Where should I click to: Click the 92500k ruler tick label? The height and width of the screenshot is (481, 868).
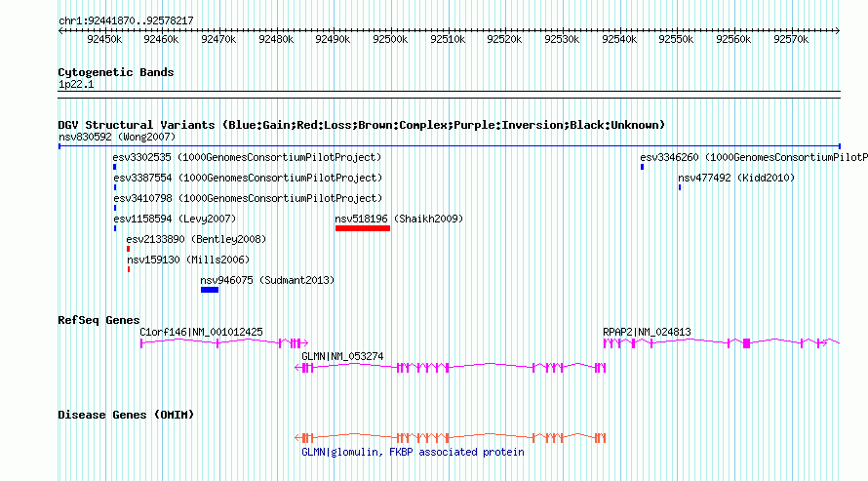390,39
